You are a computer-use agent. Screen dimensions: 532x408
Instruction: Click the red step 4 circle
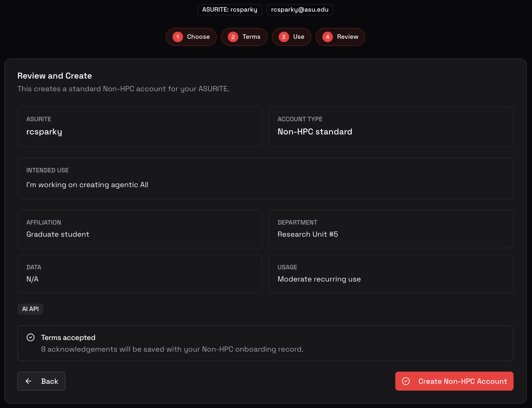point(328,37)
